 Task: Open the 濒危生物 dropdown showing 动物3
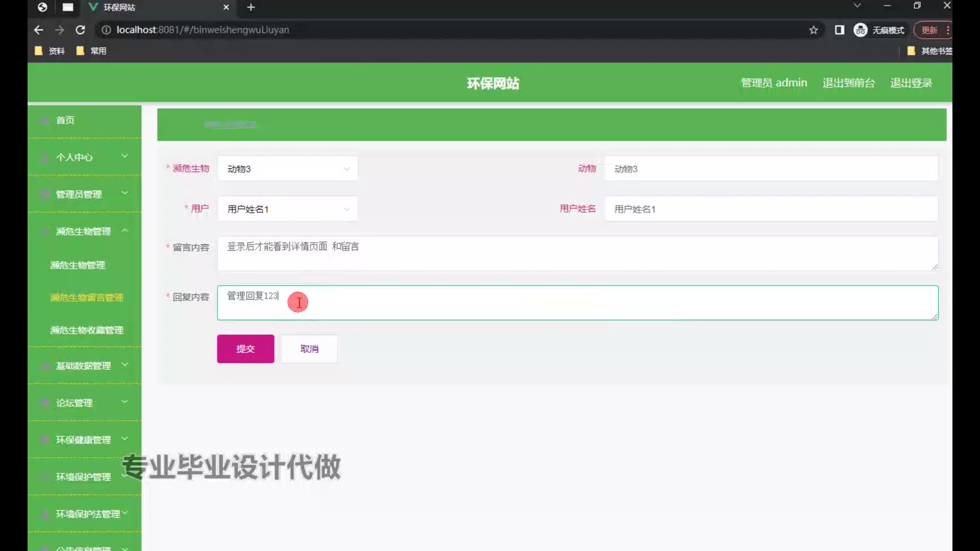click(287, 169)
